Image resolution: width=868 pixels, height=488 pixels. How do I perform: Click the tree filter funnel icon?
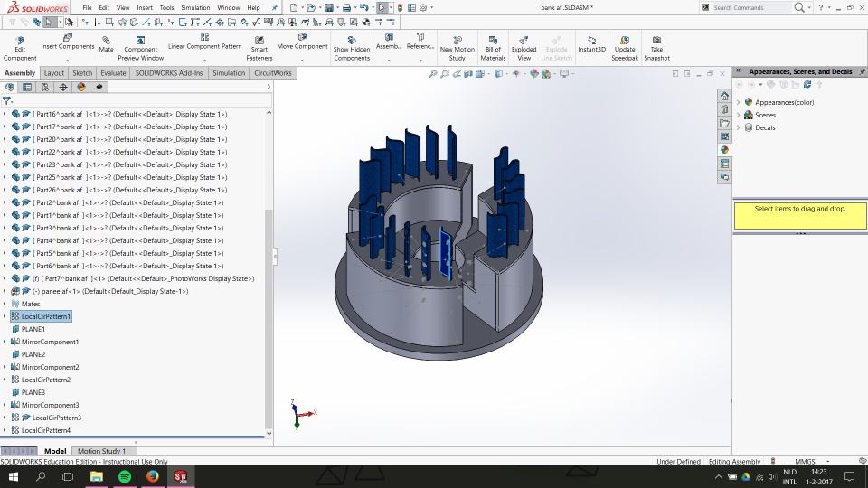click(6, 100)
